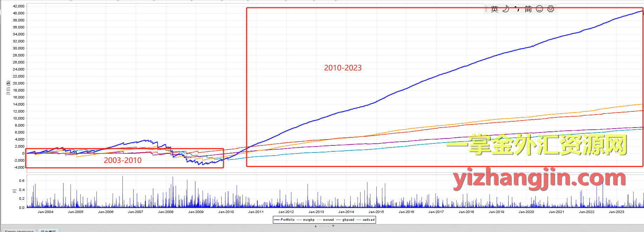Open the Simple strategies tab
644x232 pixels.
19,230
